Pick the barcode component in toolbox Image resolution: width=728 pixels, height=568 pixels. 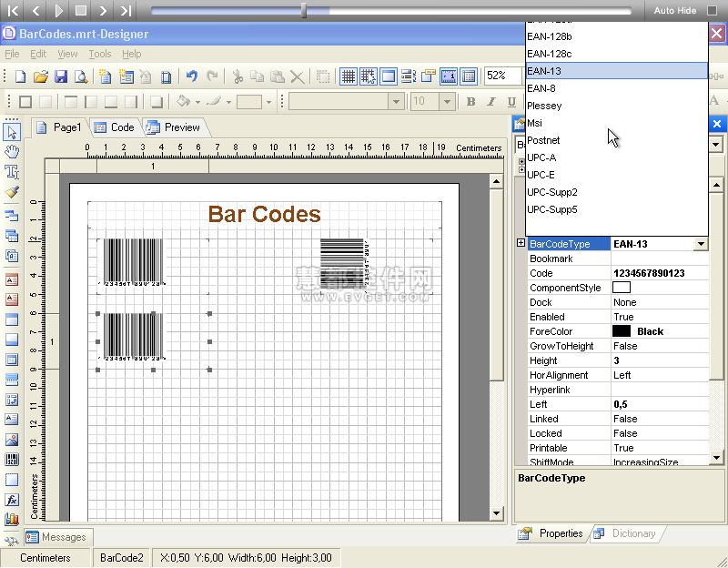click(12, 460)
